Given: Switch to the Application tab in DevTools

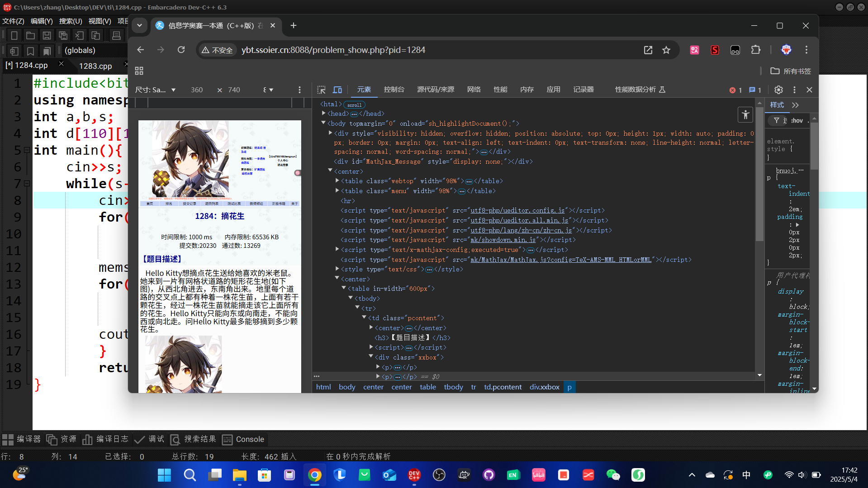Looking at the screenshot, I should pos(554,90).
